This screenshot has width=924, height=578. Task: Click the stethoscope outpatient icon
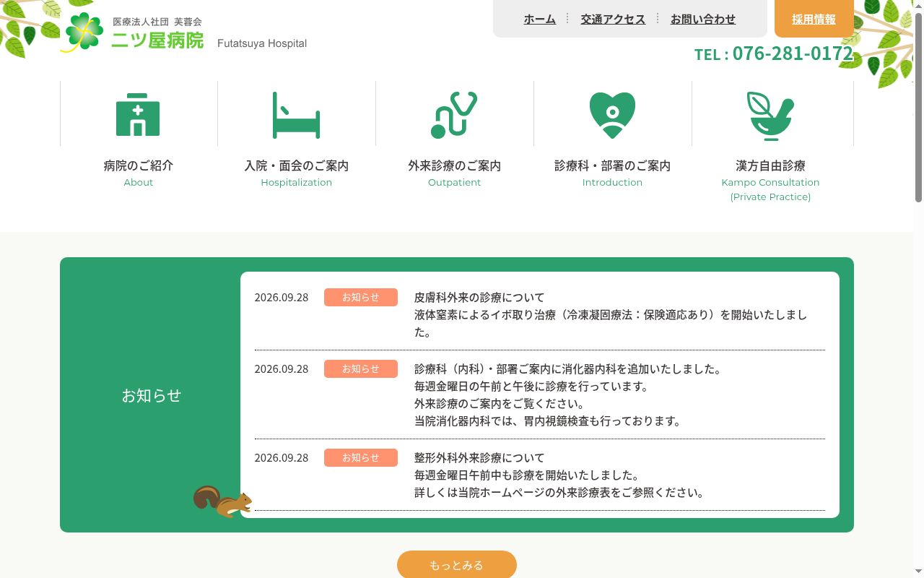(454, 115)
